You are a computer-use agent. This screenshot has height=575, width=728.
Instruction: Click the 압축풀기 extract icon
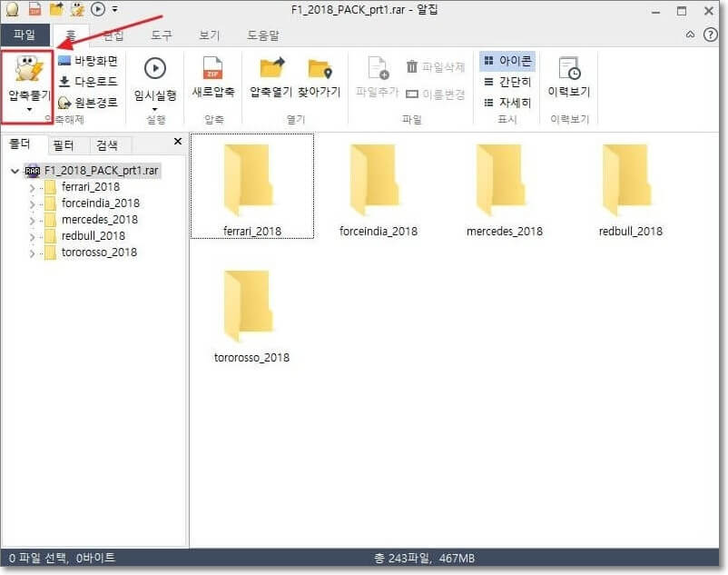point(28,69)
